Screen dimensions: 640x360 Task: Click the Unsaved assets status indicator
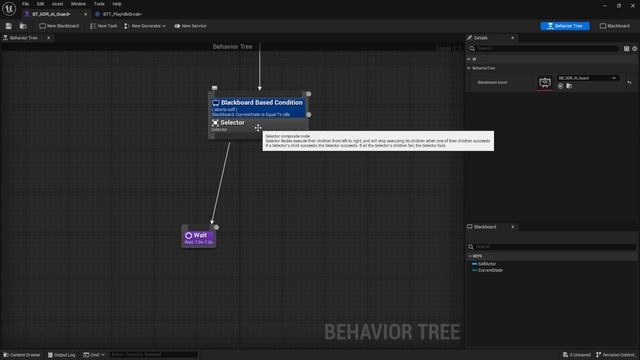pos(576,355)
